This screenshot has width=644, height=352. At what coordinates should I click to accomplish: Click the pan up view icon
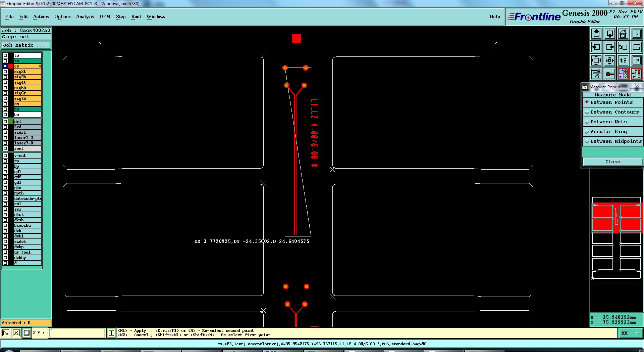tap(596, 34)
